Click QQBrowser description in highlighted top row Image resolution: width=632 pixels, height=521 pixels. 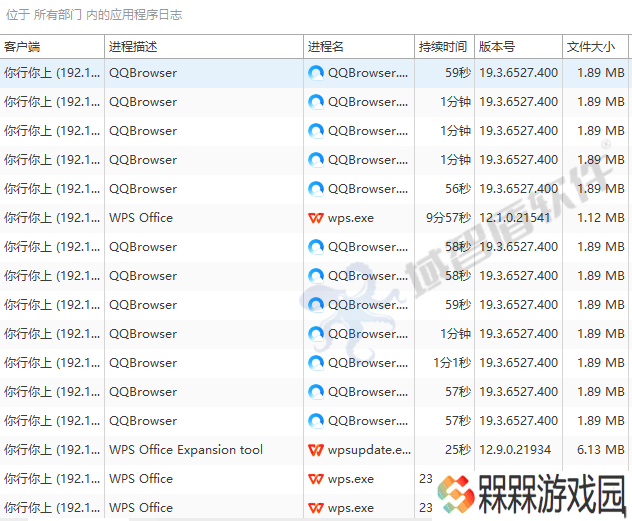tap(143, 73)
